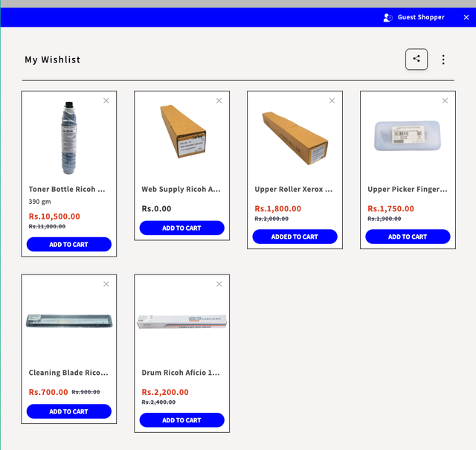Open the Toner Bottle product image
Image resolution: width=476 pixels, height=450 pixels.
(x=69, y=138)
